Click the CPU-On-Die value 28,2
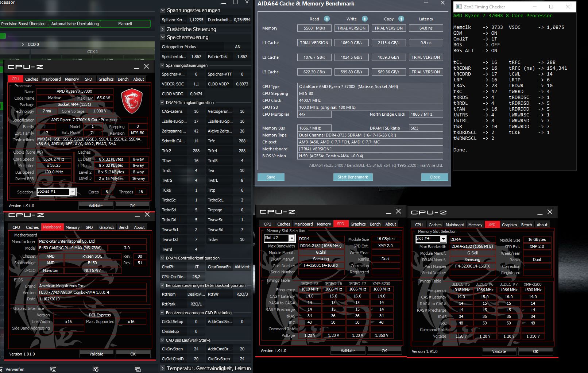The height and width of the screenshot is (373, 588). point(196,277)
